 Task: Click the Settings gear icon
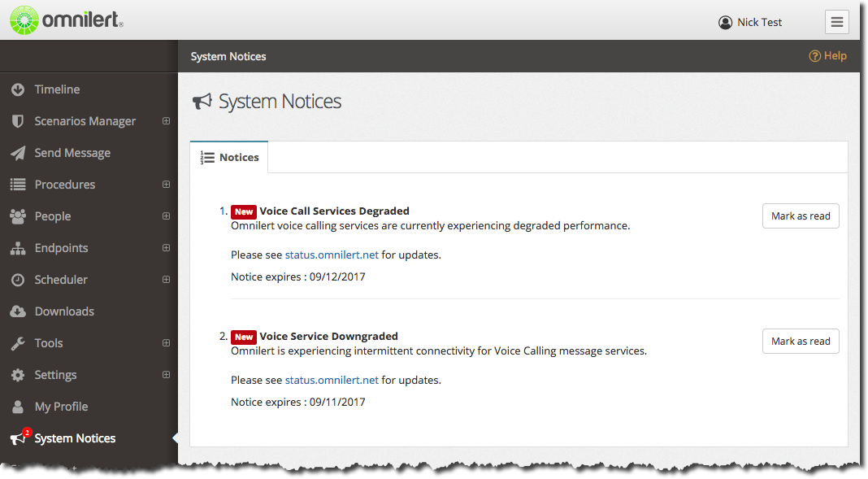click(x=18, y=375)
